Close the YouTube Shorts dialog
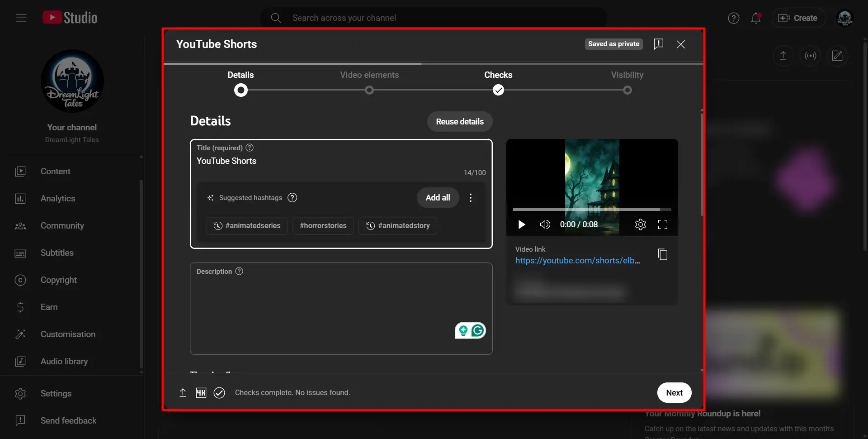 tap(680, 44)
